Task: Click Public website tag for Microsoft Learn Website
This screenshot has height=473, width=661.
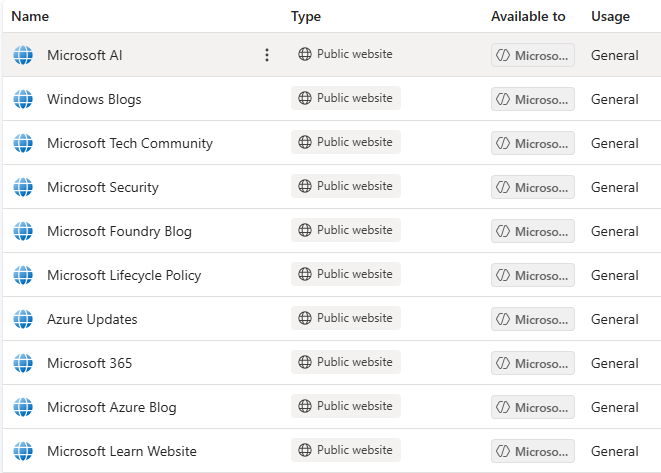Action: (x=346, y=450)
